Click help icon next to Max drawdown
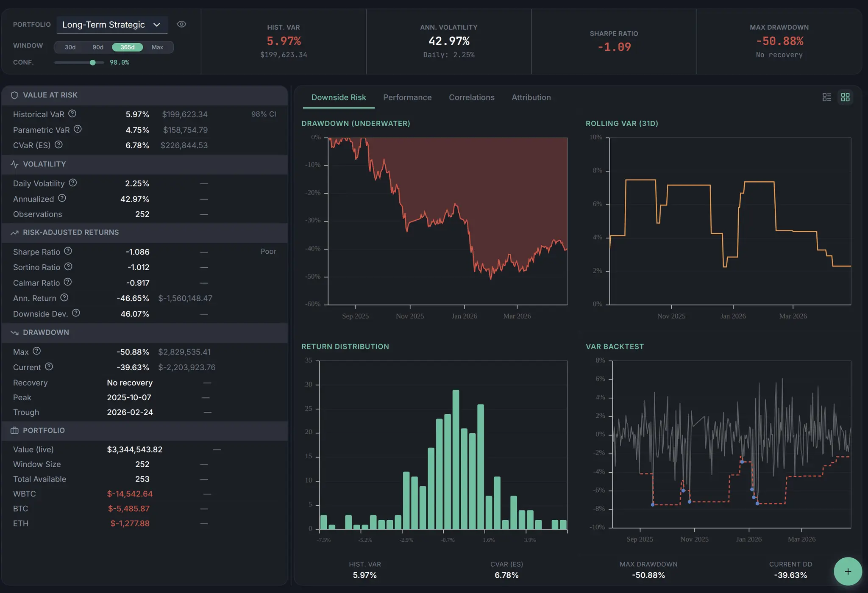This screenshot has width=868, height=593. point(37,351)
